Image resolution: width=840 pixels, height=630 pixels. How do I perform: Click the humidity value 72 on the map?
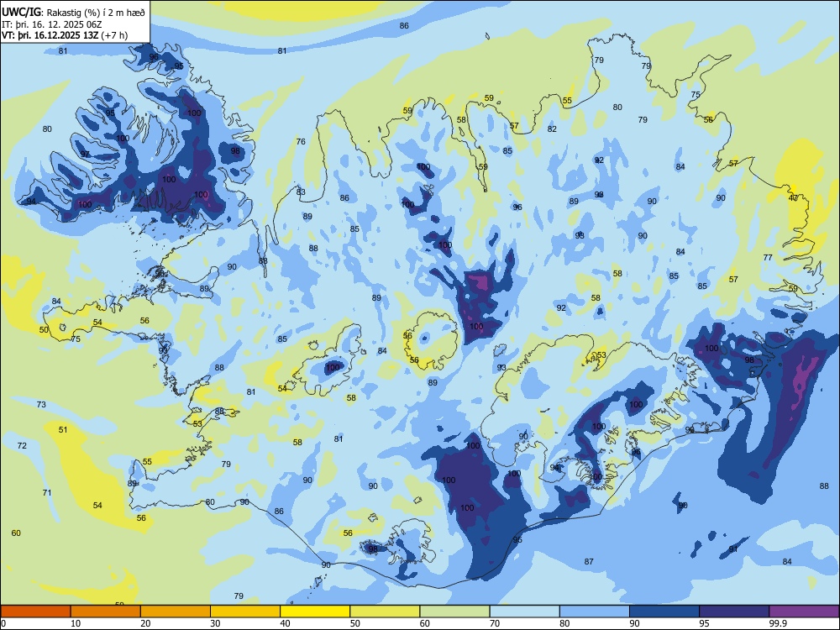pyautogui.click(x=22, y=446)
